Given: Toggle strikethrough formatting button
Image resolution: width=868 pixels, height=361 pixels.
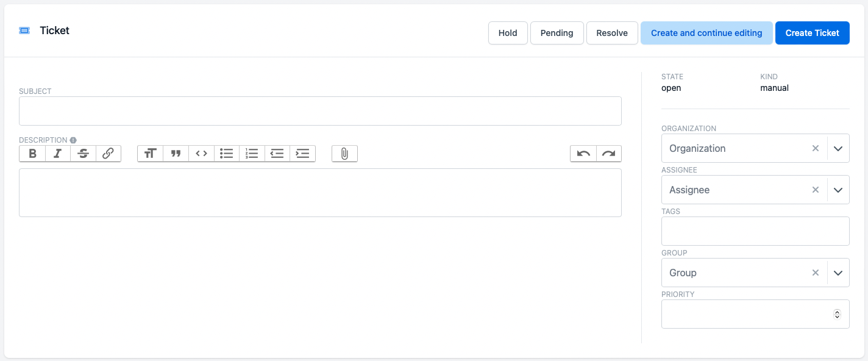Looking at the screenshot, I should click(83, 154).
